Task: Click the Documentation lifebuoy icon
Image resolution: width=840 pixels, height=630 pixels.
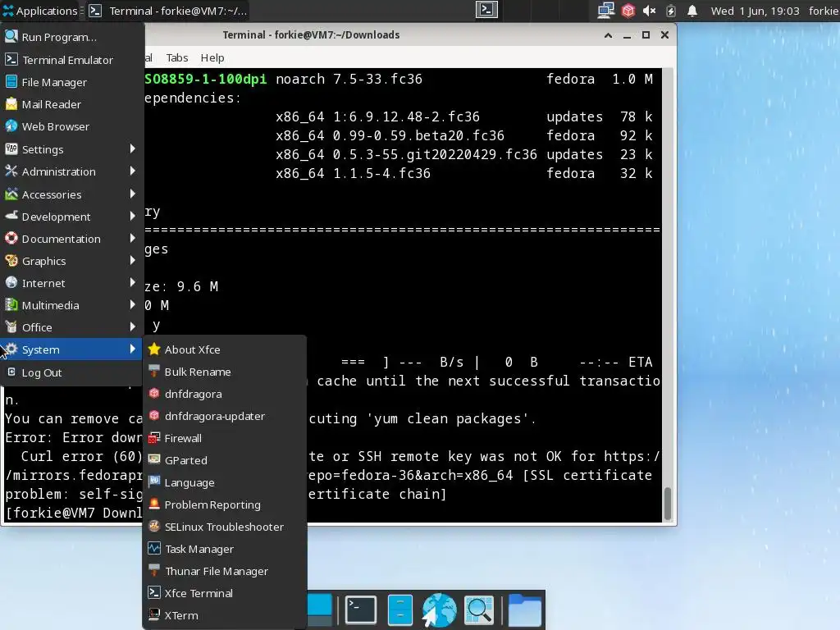Action: [11, 239]
